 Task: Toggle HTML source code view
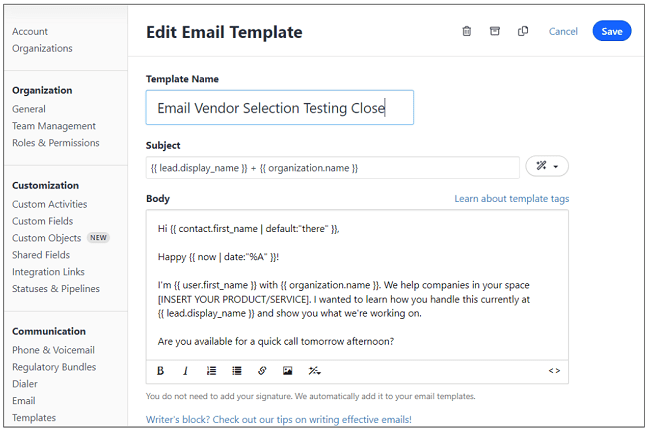pos(554,371)
